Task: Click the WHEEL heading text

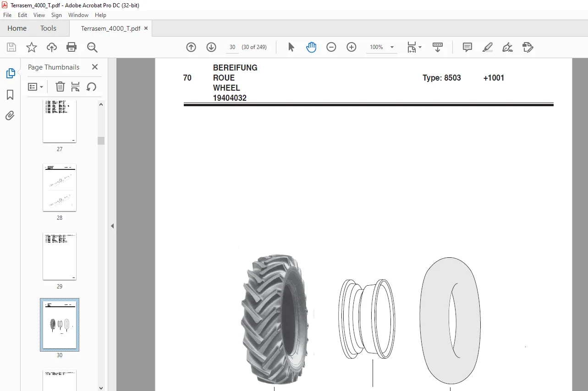Action: pyautogui.click(x=226, y=88)
